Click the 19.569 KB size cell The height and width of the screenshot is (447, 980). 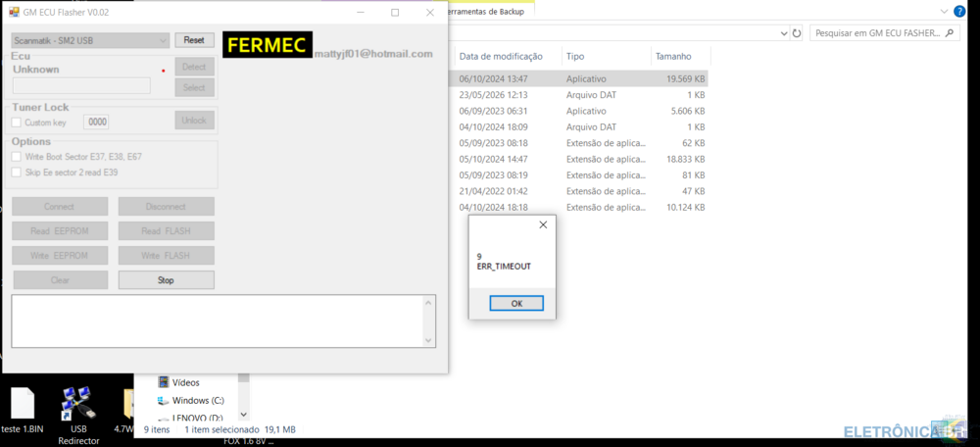(686, 78)
